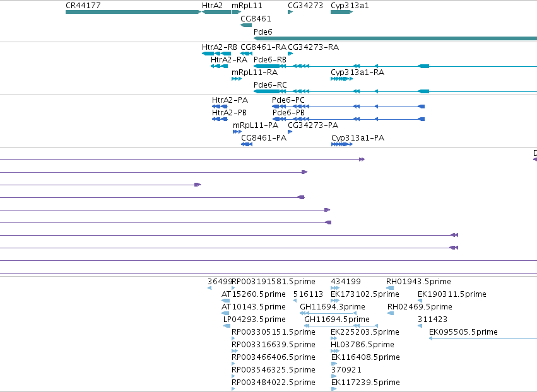
Task: Click the mRpL11-RA transcript label
Action: coord(254,72)
